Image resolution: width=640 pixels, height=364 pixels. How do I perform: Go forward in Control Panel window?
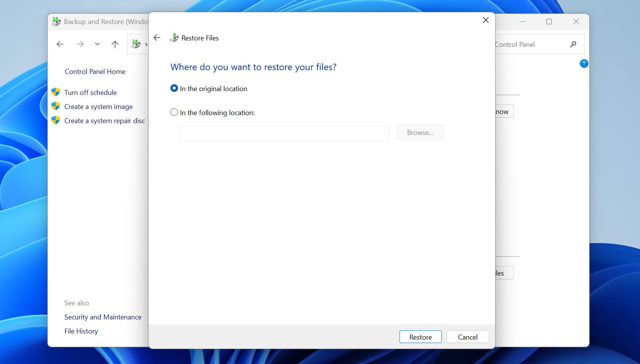coord(80,44)
